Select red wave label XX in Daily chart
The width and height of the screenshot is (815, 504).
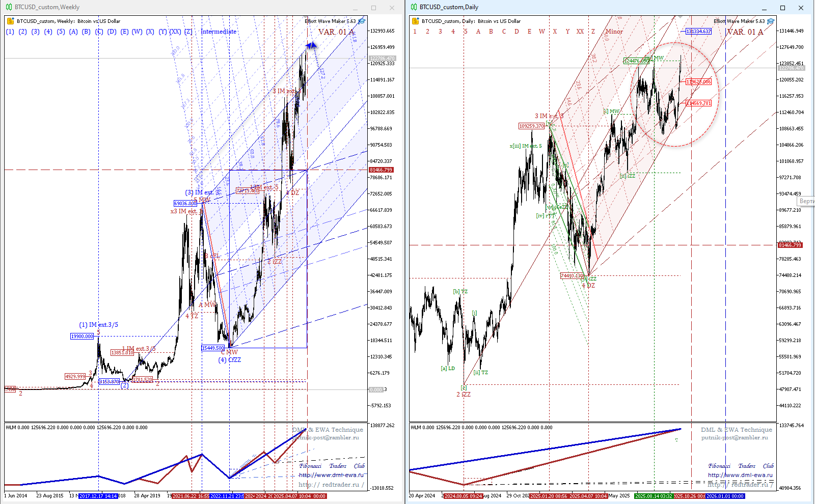(580, 32)
